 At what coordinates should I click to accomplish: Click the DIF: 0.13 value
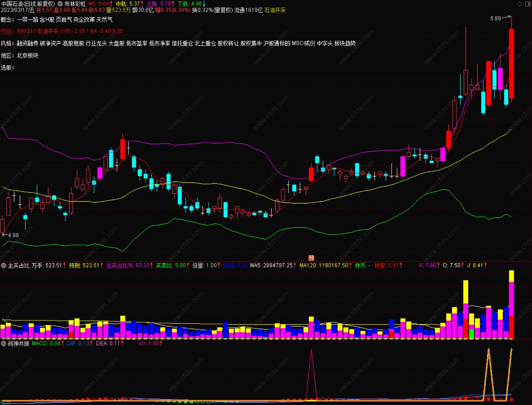[80, 343]
